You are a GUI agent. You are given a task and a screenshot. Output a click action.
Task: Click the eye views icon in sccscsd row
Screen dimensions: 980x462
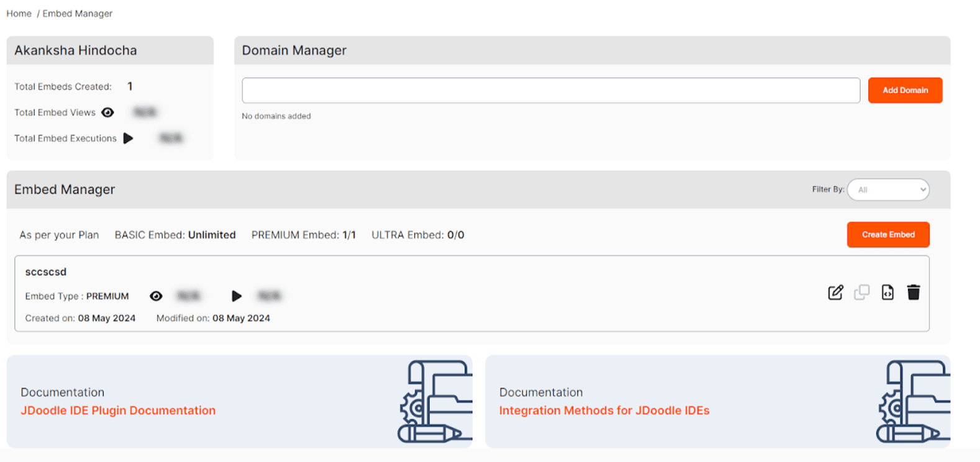pyautogui.click(x=156, y=296)
